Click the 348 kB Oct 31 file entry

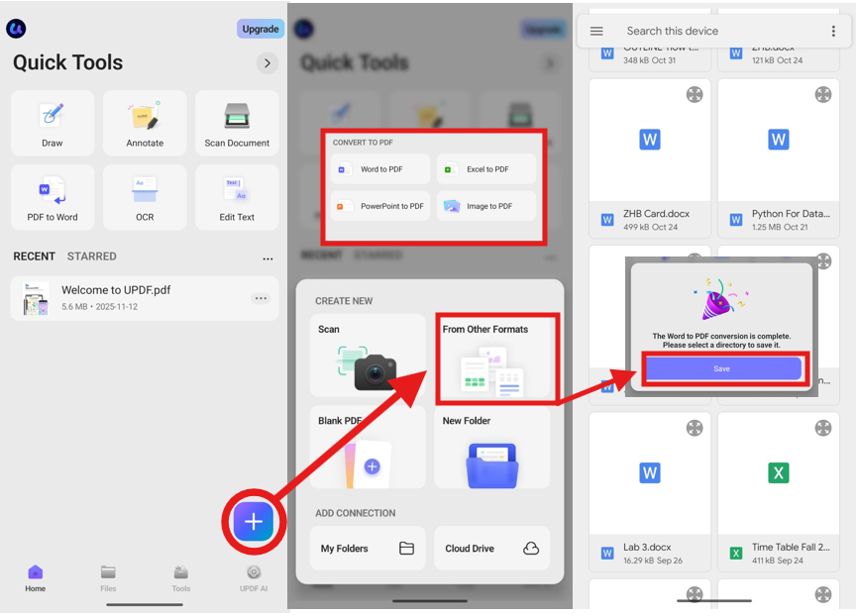point(650,57)
